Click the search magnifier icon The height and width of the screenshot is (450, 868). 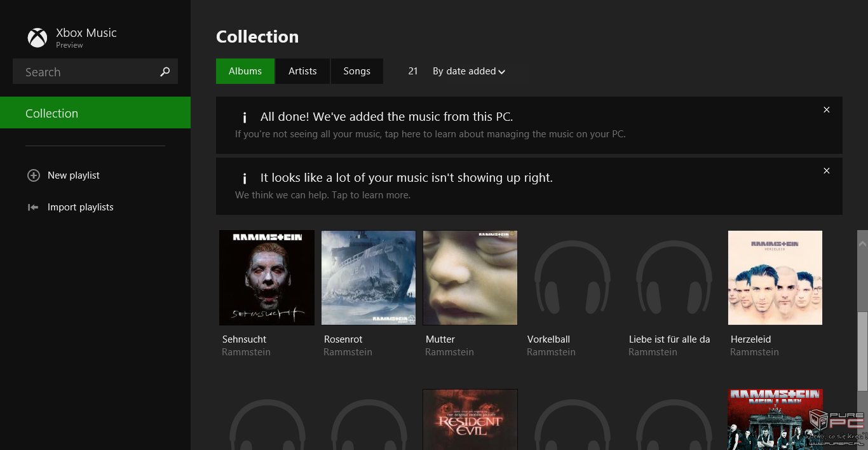tap(165, 72)
